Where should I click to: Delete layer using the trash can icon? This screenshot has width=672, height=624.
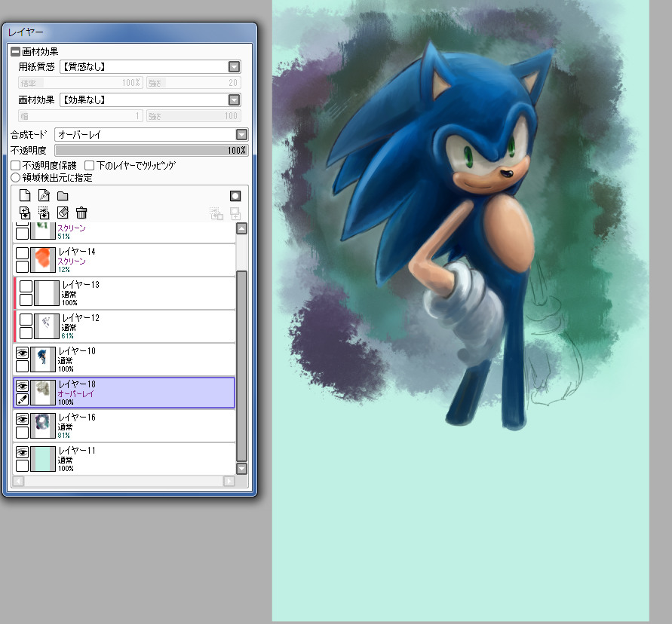[x=81, y=213]
